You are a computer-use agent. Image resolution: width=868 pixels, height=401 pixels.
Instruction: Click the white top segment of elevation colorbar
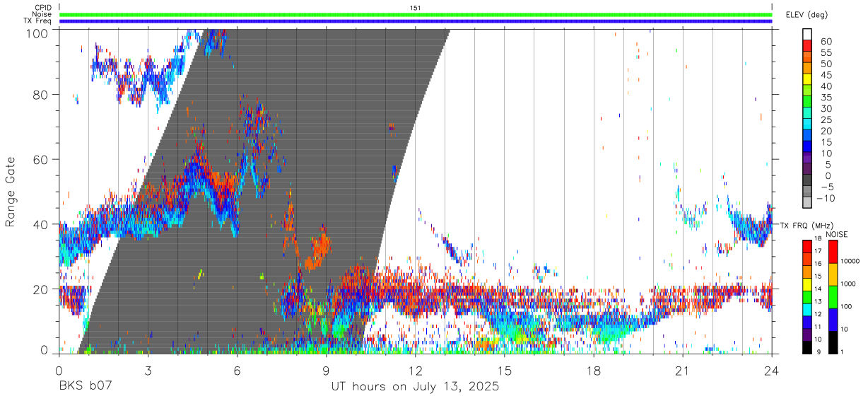click(x=807, y=35)
